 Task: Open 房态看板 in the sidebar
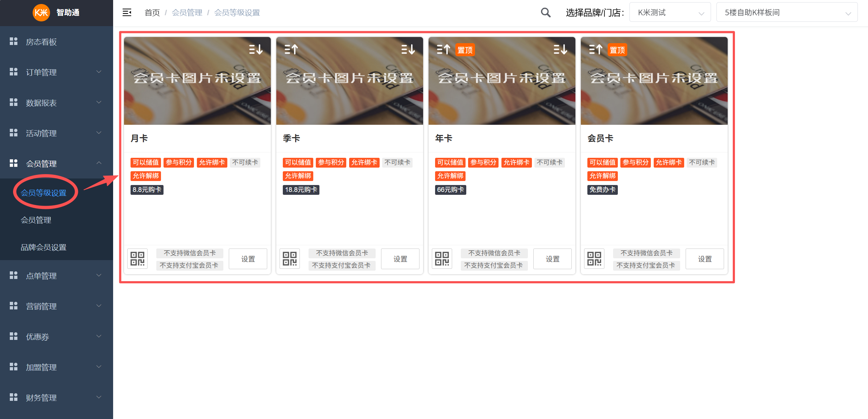[x=57, y=42]
